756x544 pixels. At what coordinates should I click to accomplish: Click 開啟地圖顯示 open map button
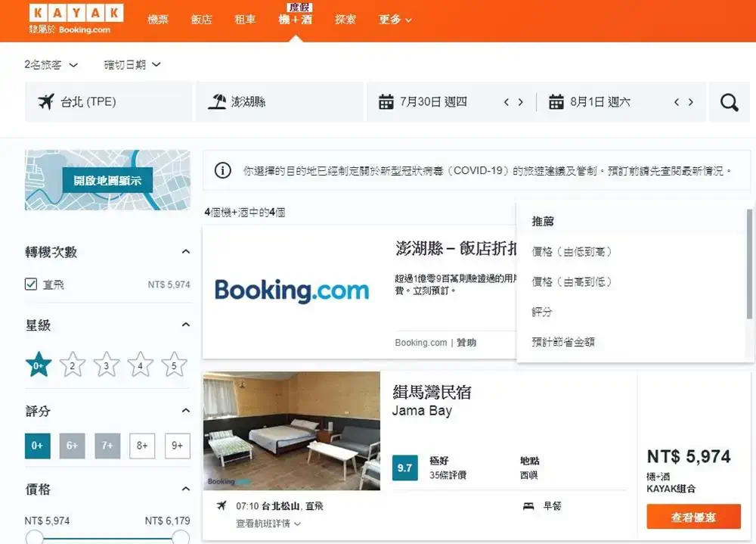[107, 181]
